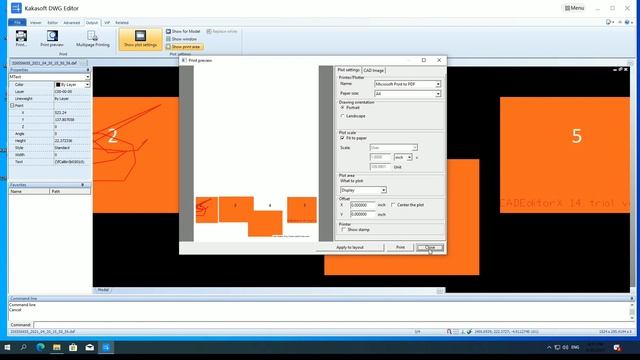Collapse the Point property group
This screenshot has width=640, height=360.
click(12, 105)
